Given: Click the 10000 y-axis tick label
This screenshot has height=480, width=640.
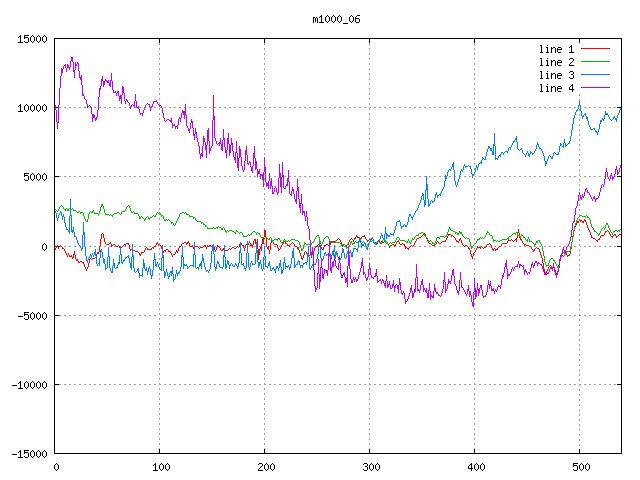Looking at the screenshot, I should click(x=31, y=108).
